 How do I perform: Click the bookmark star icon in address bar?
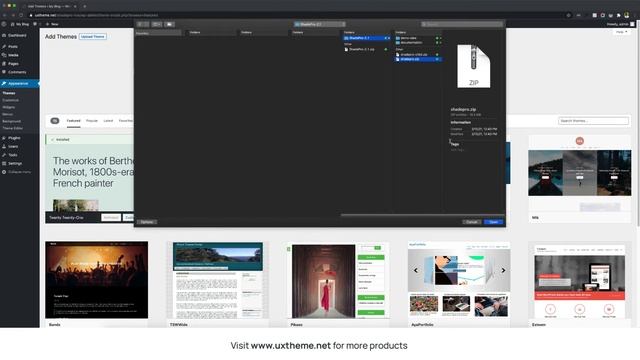(x=568, y=15)
